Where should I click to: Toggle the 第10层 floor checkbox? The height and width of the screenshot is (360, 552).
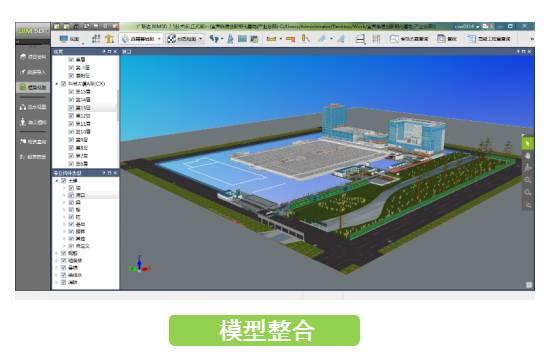point(71,132)
